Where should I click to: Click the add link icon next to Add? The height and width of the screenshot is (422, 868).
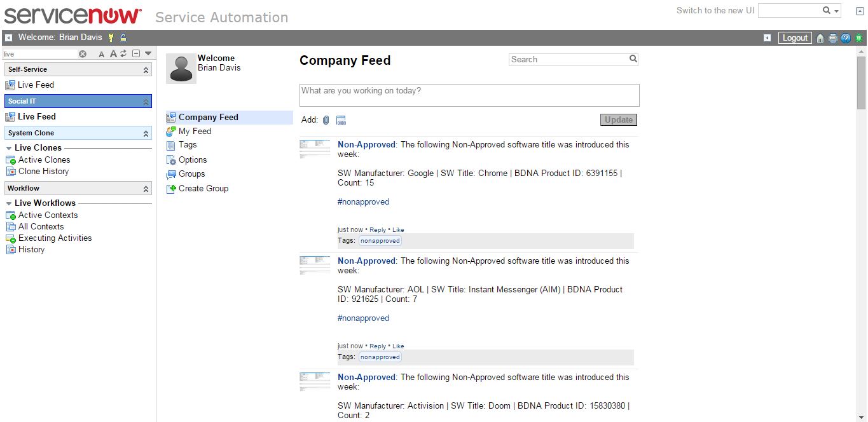click(x=341, y=120)
